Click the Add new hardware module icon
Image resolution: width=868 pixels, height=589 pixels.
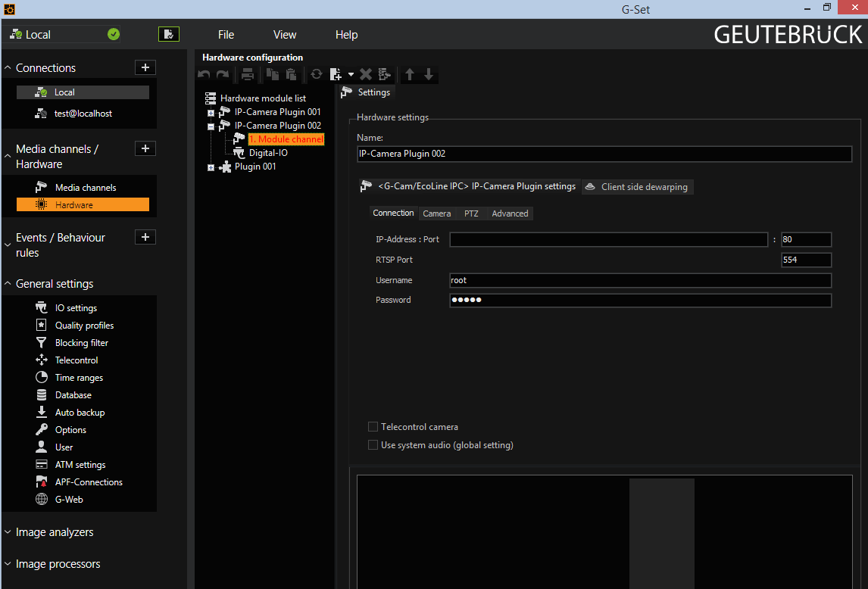pyautogui.click(x=336, y=74)
